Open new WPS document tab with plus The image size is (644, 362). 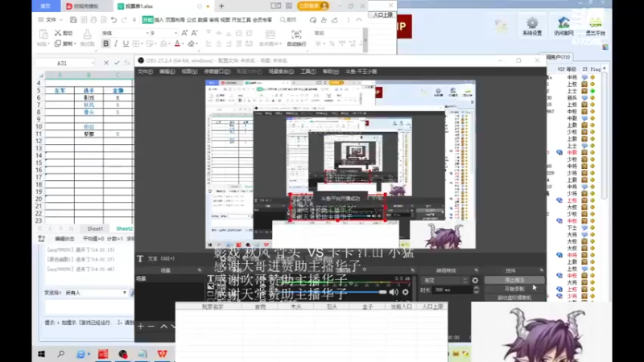[222, 6]
